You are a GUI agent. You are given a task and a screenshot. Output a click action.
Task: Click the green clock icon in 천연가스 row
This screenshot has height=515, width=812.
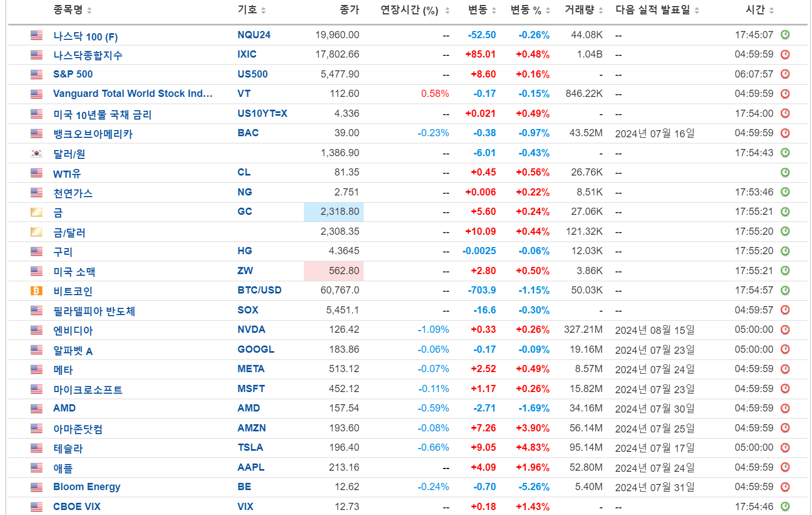(x=785, y=192)
